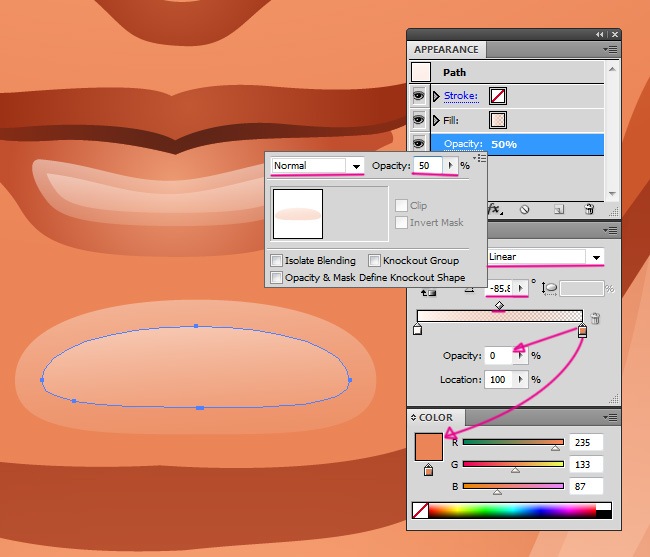Expand the Stroke attribute triangle
The image size is (650, 557).
436,96
